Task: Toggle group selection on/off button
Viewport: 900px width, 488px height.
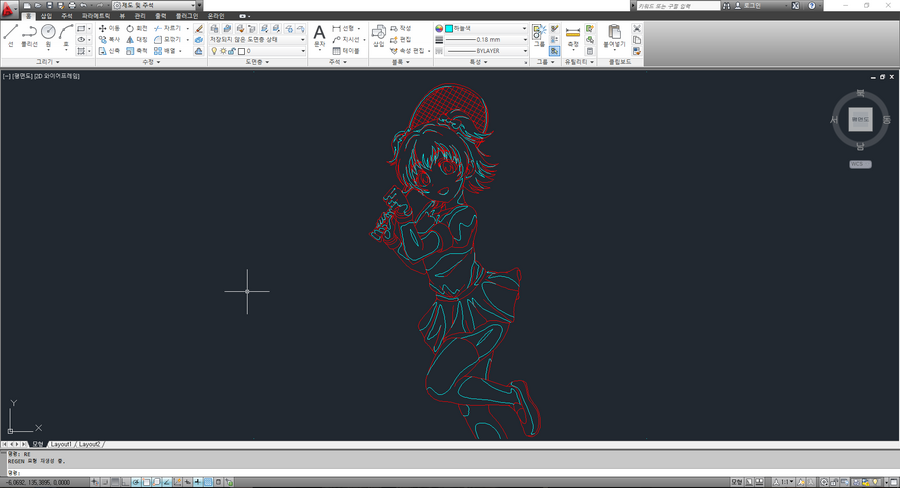Action: (x=554, y=51)
